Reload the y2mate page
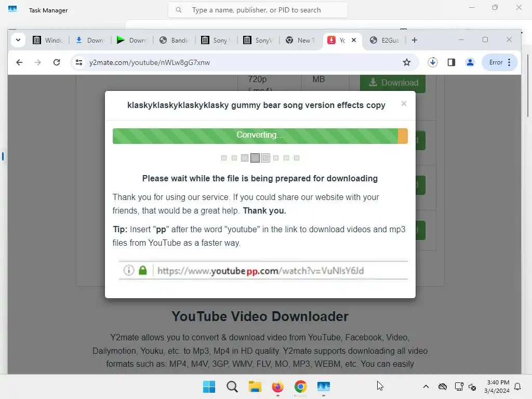 coord(57,62)
